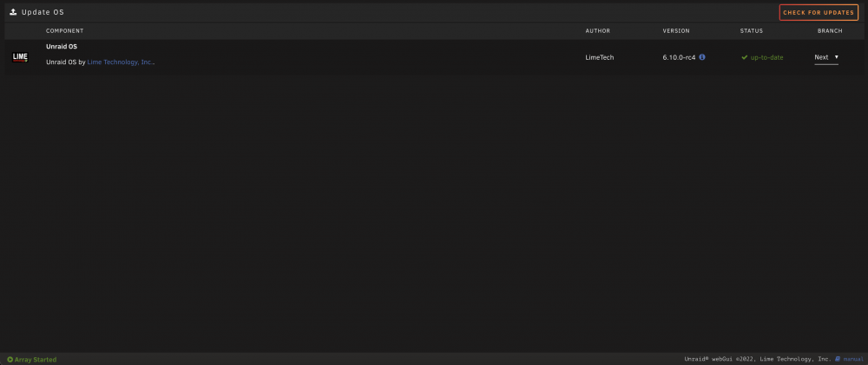The image size is (868, 365).
Task: Click the Branch column header
Action: (x=830, y=31)
